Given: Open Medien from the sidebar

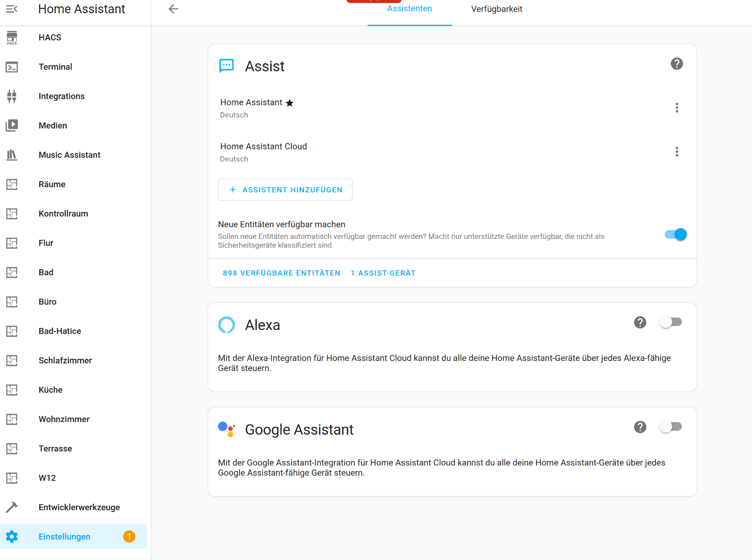Looking at the screenshot, I should [73, 126].
